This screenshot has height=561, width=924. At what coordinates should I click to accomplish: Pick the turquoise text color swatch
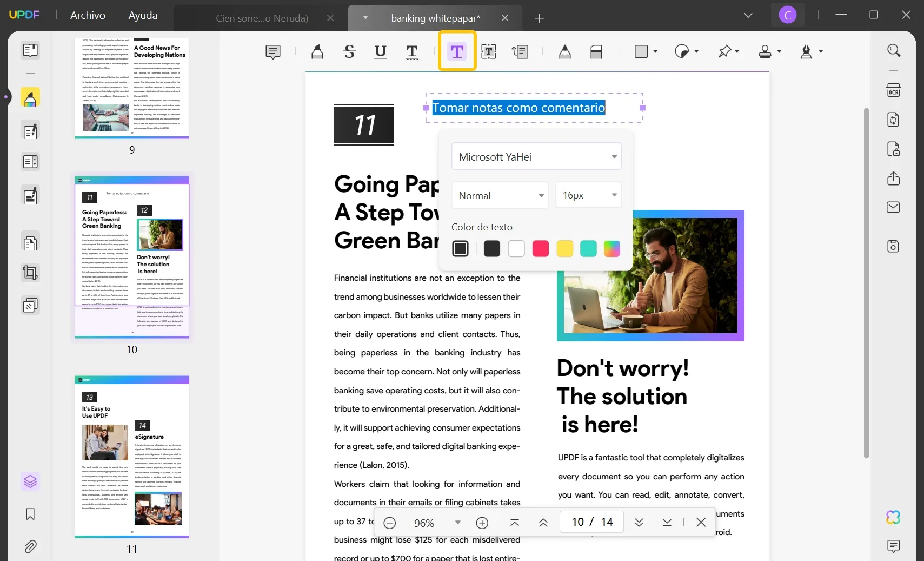point(588,249)
